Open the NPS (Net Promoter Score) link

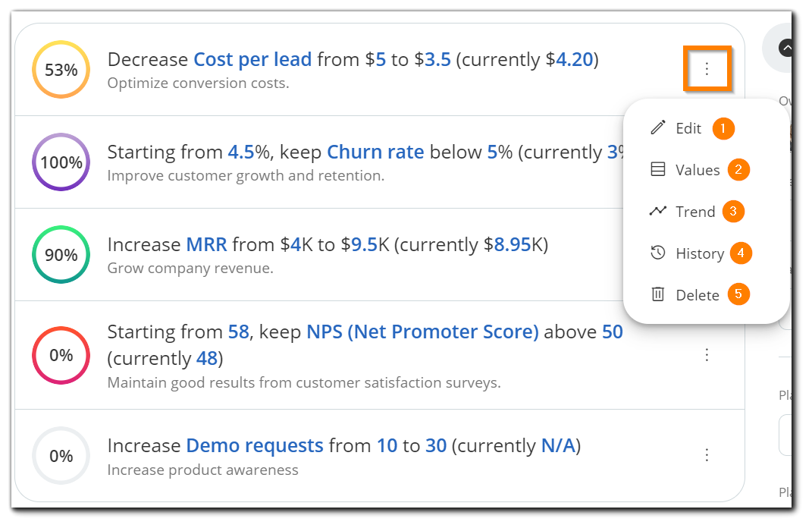pos(422,332)
